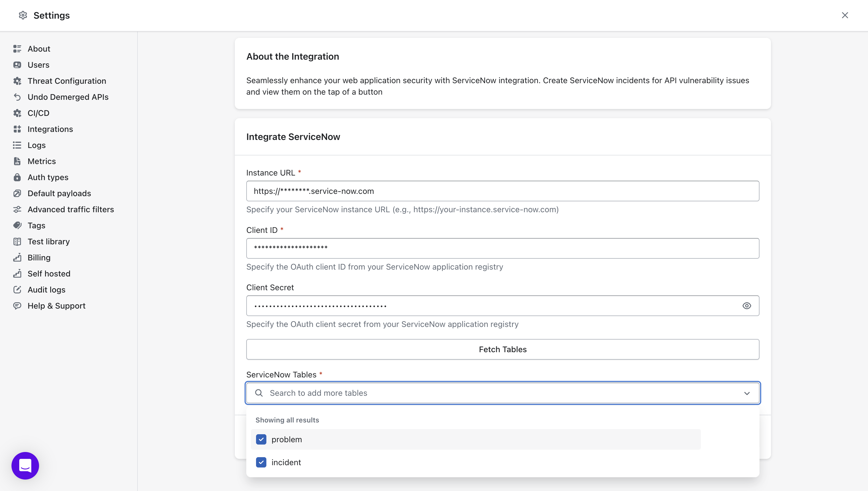
Task: Click the search magnifier icon in tables field
Action: (259, 393)
